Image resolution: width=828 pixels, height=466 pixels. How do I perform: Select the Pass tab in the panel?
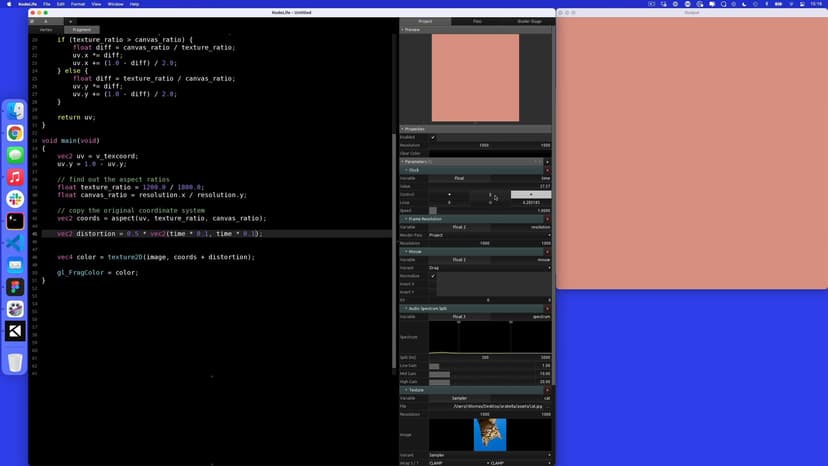[476, 21]
